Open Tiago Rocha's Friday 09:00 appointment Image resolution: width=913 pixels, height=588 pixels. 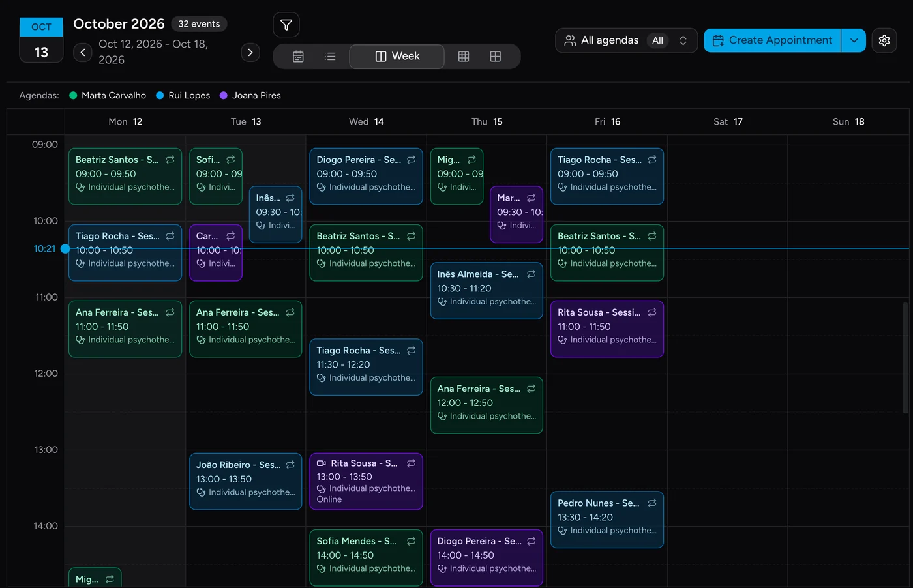click(x=607, y=176)
